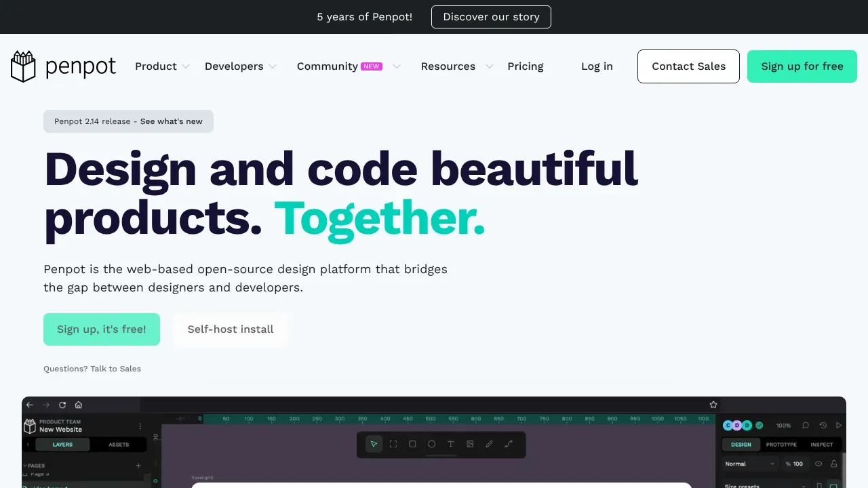The image size is (868, 488).
Task: Click the Sign up, it's free! button
Action: (102, 329)
